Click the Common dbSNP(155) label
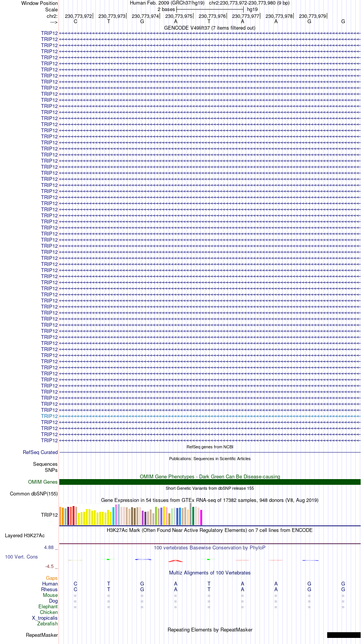361x644 pixels. point(34,494)
